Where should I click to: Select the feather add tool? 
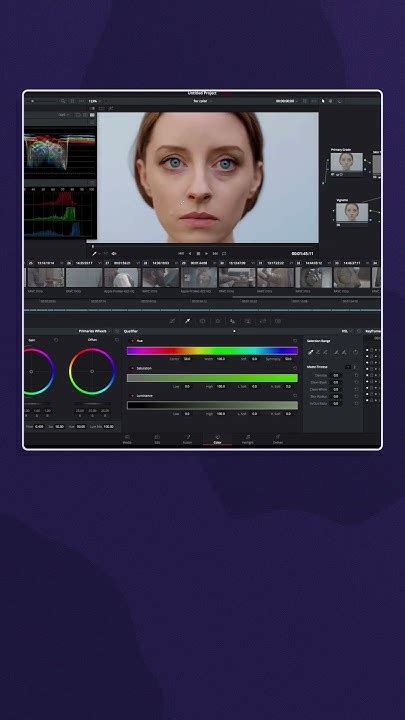[x=343, y=352]
